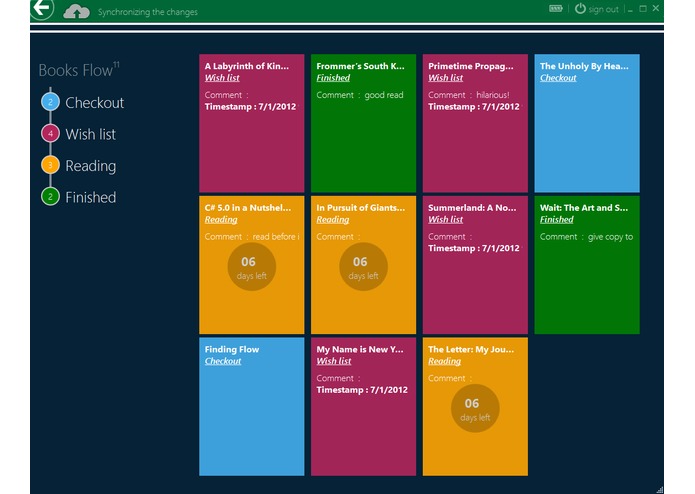Click Finished link on Frommer's tile
The image size is (695, 494).
click(333, 78)
